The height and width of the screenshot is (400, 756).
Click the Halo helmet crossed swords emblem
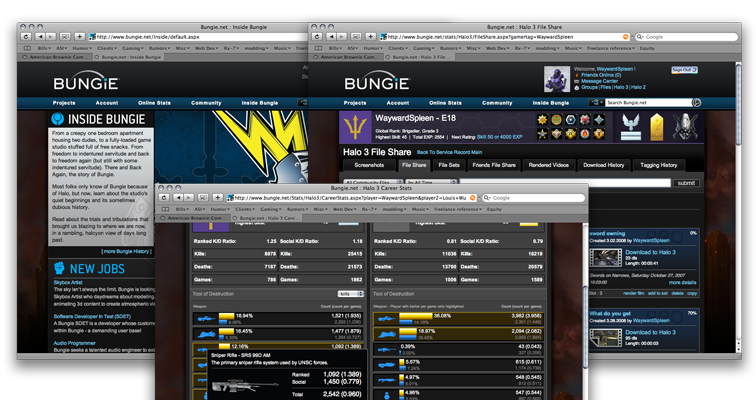coord(685,127)
